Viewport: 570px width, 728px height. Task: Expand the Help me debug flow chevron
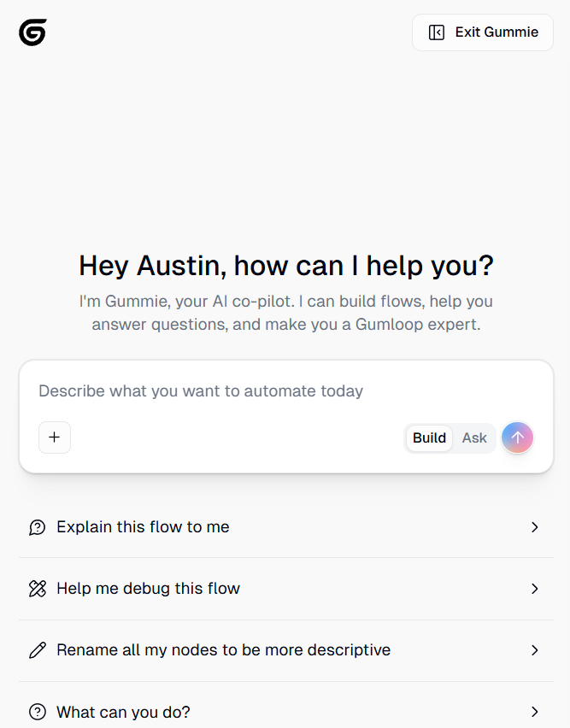pyautogui.click(x=535, y=589)
